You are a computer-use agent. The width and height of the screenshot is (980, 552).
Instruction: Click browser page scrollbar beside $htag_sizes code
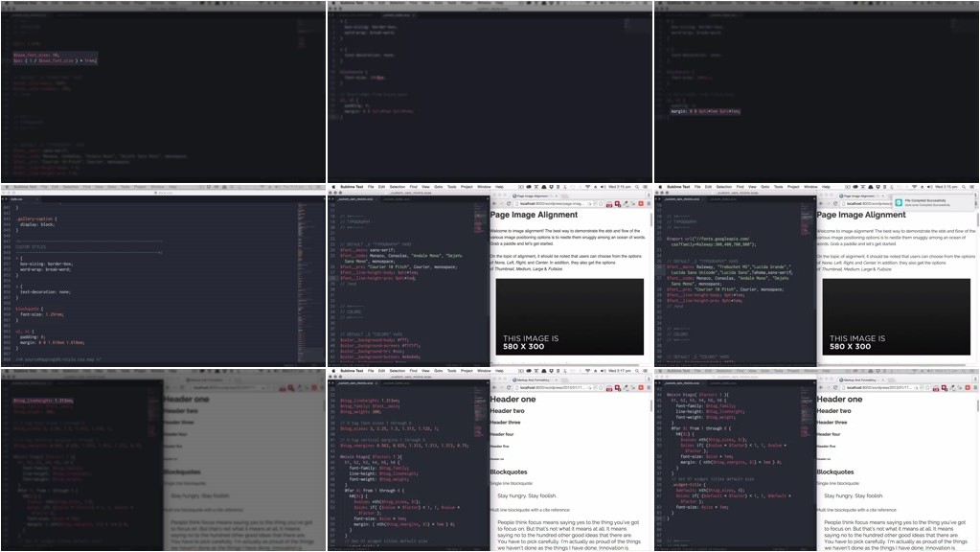(651, 405)
